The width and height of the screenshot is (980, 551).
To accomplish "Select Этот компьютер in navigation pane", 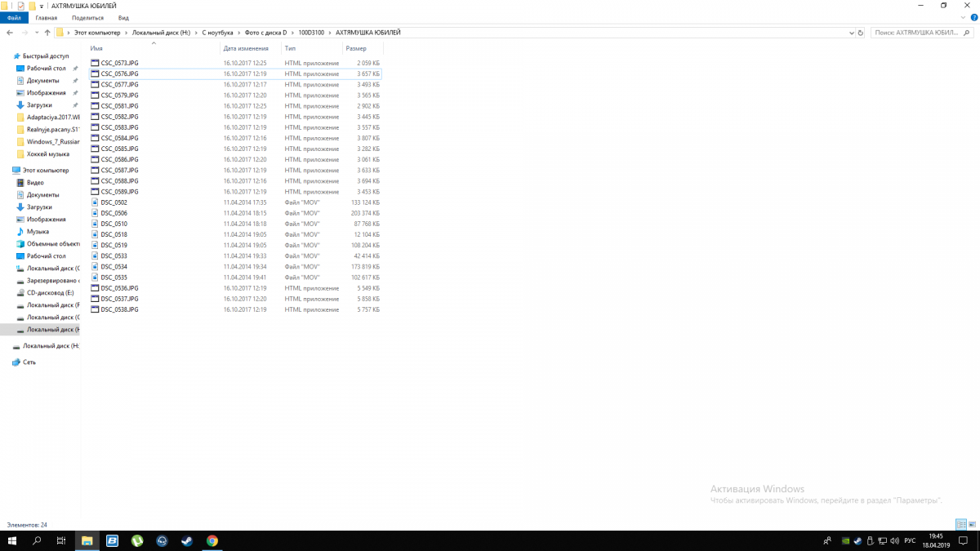I will point(44,171).
